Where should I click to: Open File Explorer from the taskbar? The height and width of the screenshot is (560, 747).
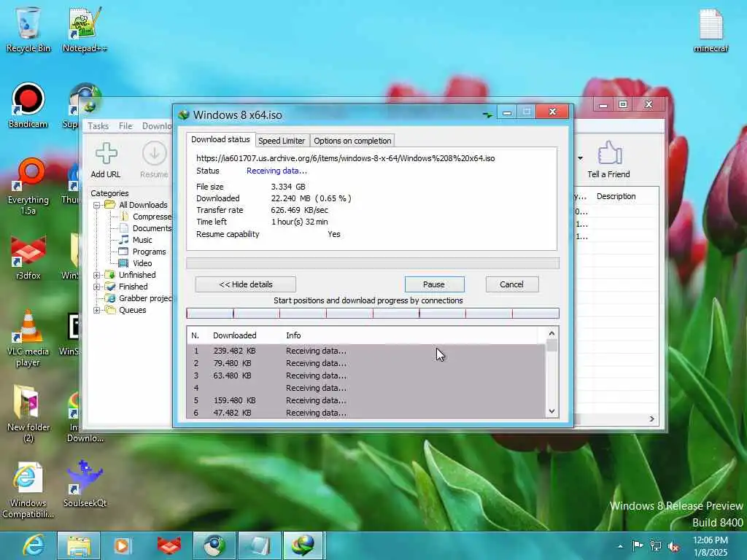(79, 545)
